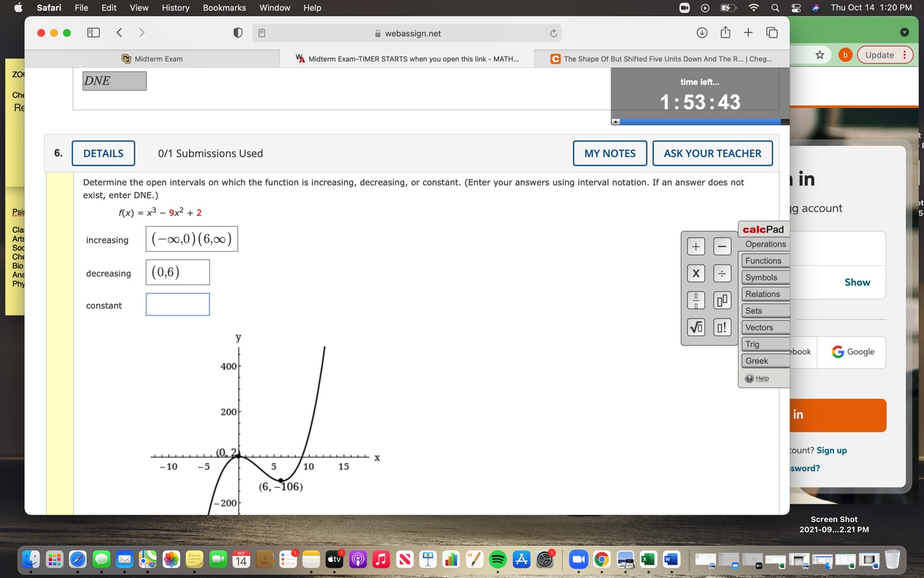Open the Safari Window menu
The width and height of the screenshot is (924, 578).
coord(275,8)
